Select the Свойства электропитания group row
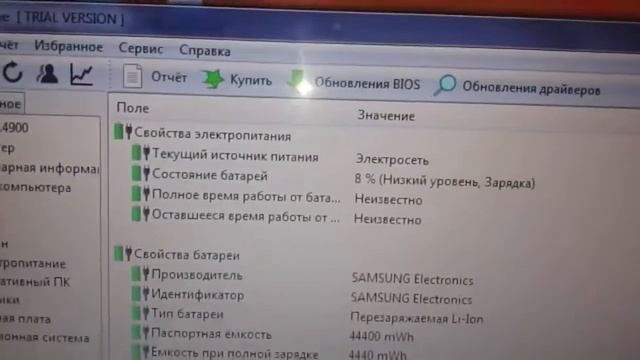The height and width of the screenshot is (360, 640). pos(213,134)
